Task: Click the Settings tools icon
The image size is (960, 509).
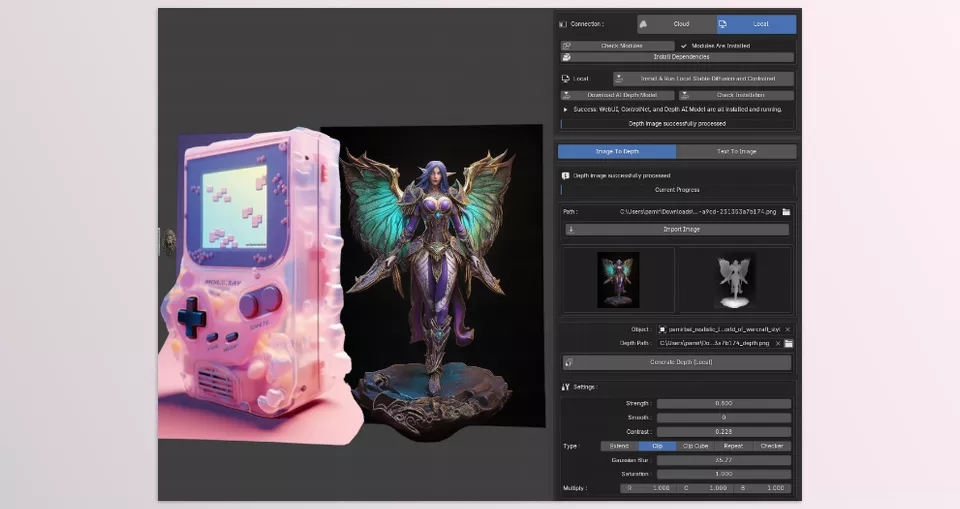Action: pos(565,387)
